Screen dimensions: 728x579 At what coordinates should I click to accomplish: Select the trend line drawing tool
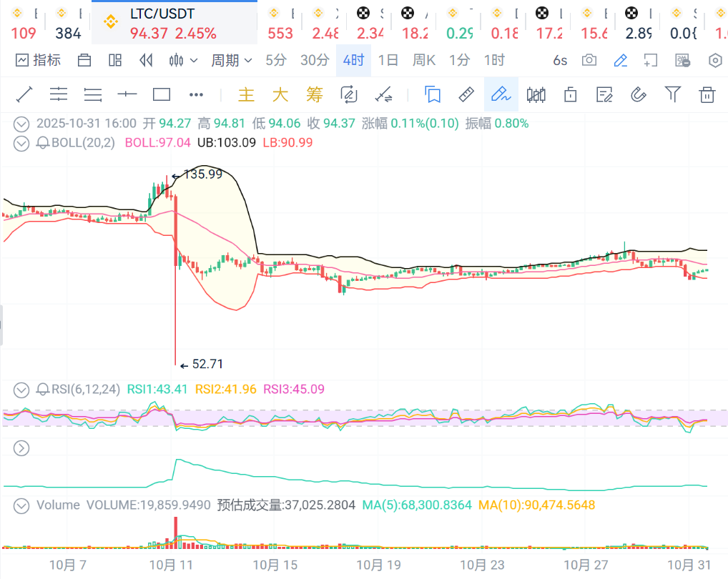24,94
